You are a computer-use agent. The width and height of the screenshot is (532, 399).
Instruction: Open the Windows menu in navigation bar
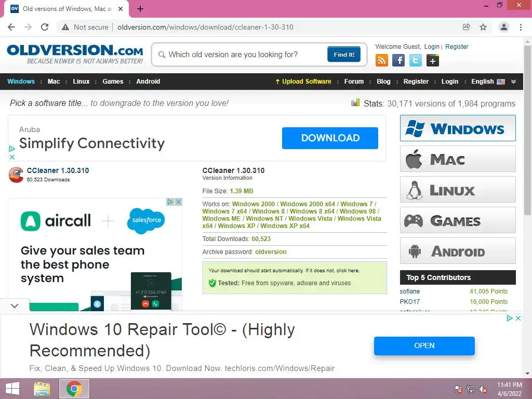21,82
